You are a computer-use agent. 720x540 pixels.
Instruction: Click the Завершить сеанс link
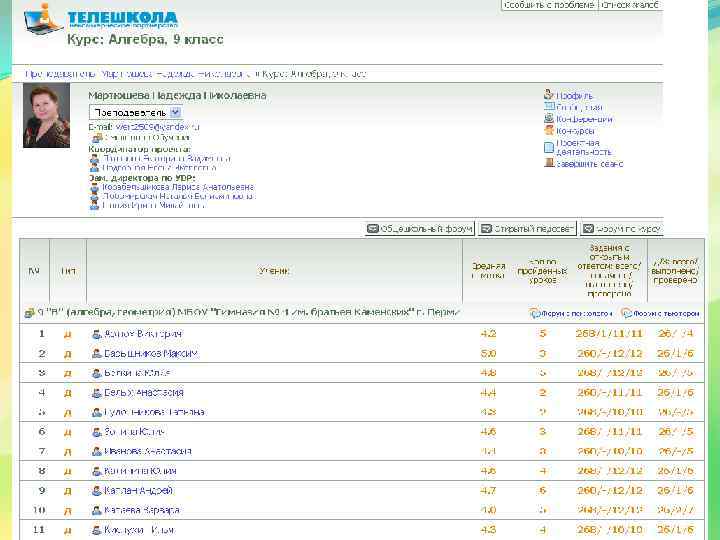[x=590, y=163]
